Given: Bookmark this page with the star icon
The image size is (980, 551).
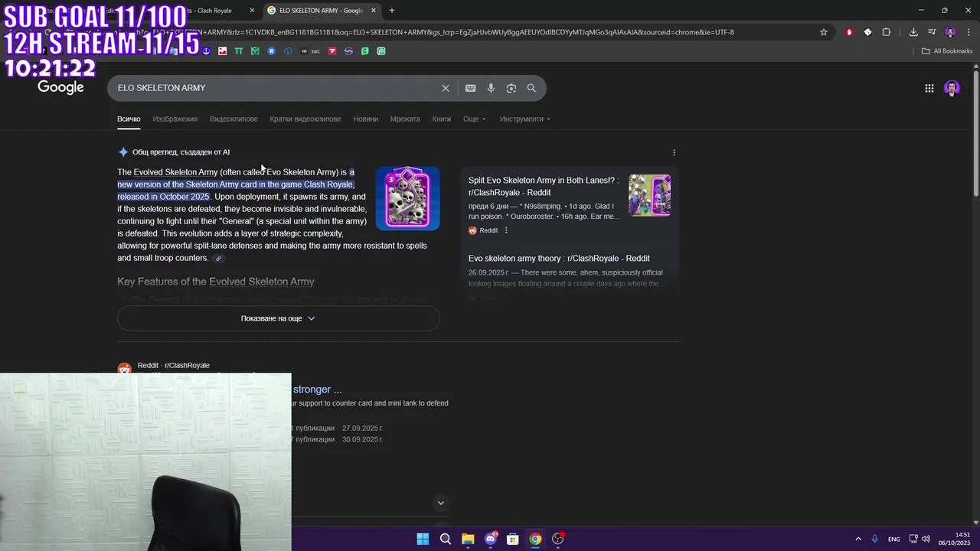Looking at the screenshot, I should point(824,32).
